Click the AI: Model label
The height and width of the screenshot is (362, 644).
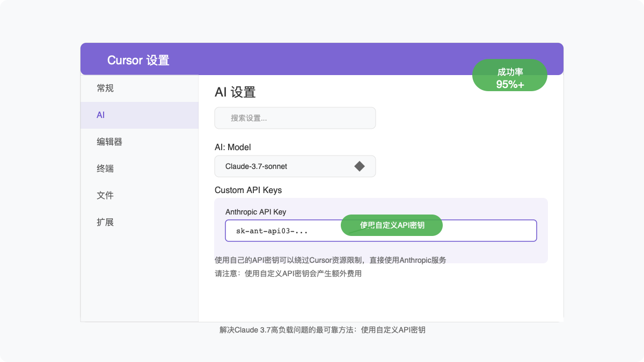click(233, 147)
